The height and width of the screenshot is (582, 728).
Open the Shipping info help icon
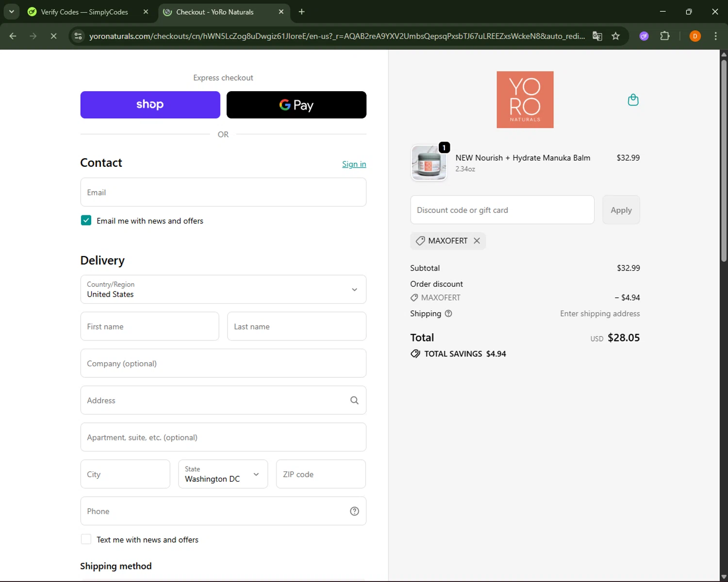(x=448, y=313)
